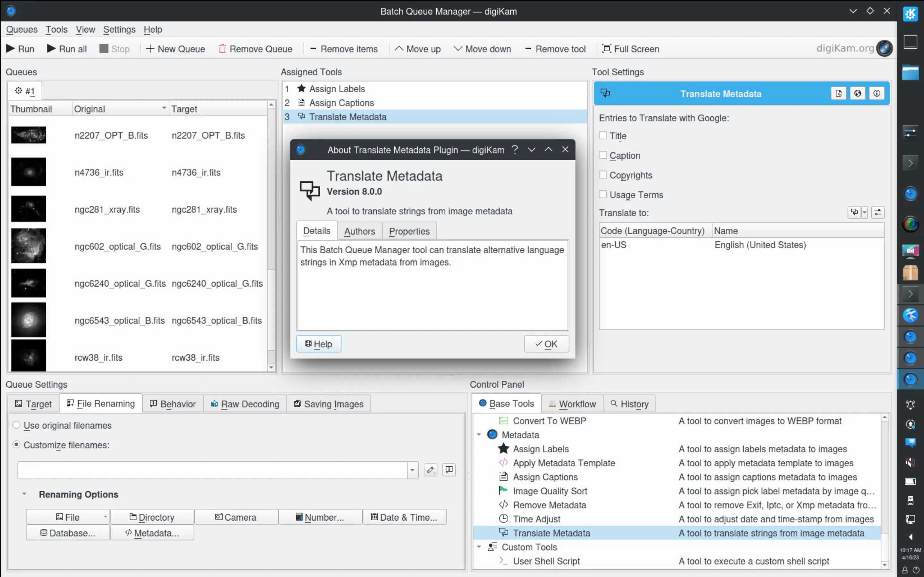This screenshot has height=577, width=924.
Task: Click the pencil icon next to filename pattern field
Action: click(x=430, y=470)
